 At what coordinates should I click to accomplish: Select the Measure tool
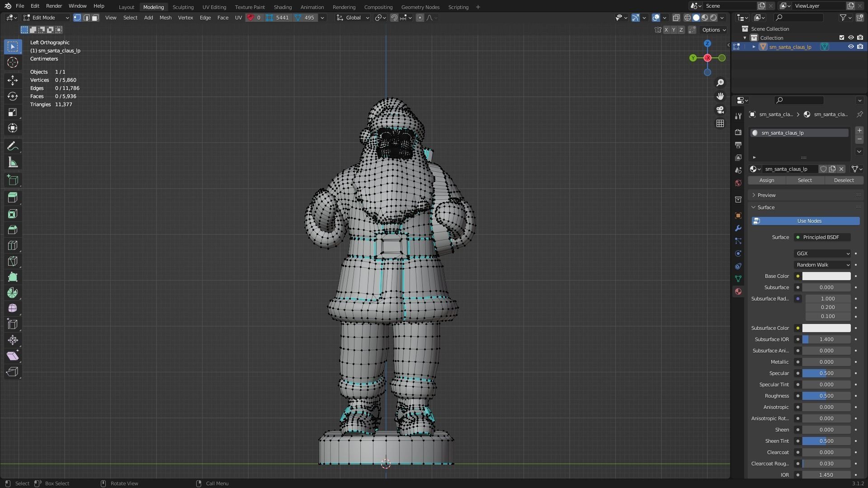point(13,162)
